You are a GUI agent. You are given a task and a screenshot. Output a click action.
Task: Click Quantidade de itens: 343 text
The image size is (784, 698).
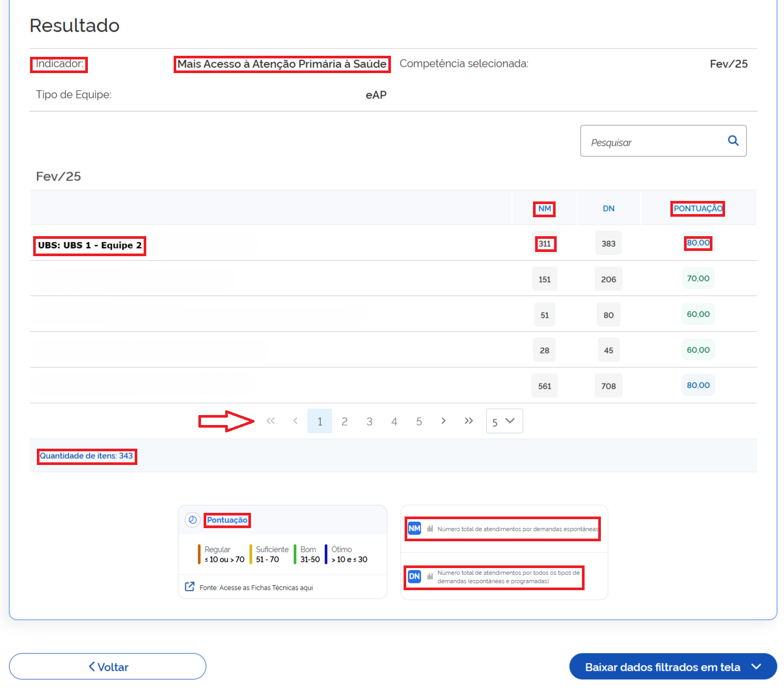point(86,456)
